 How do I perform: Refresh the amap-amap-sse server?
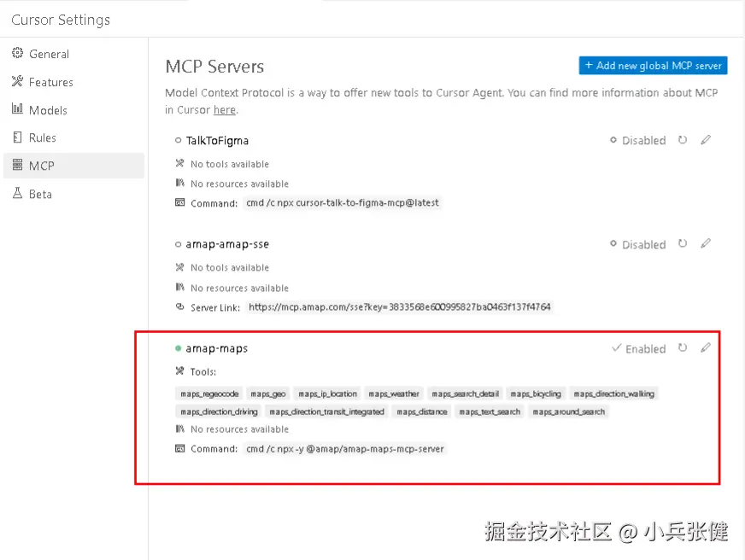click(683, 243)
